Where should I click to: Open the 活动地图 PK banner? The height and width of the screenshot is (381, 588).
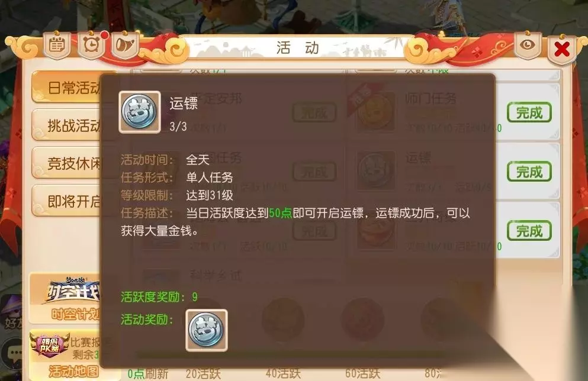coord(65,354)
